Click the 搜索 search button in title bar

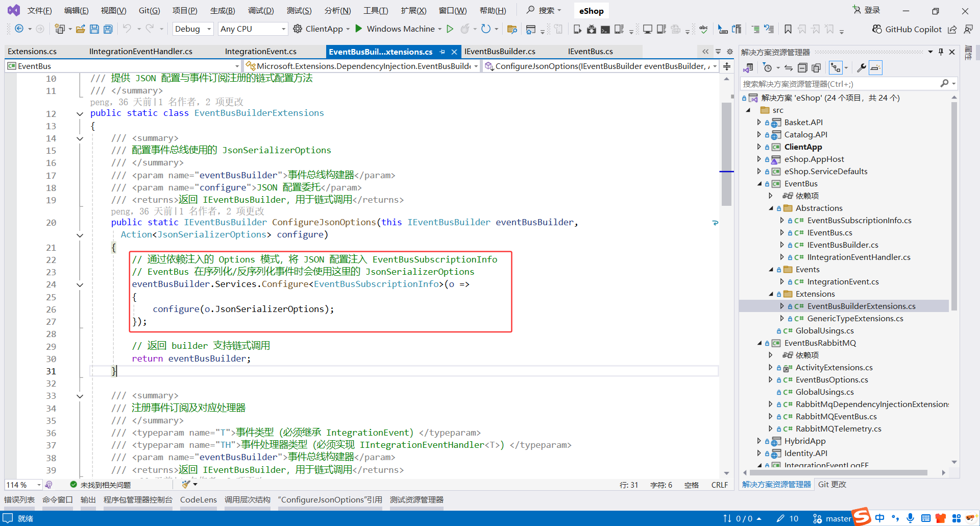(x=544, y=10)
